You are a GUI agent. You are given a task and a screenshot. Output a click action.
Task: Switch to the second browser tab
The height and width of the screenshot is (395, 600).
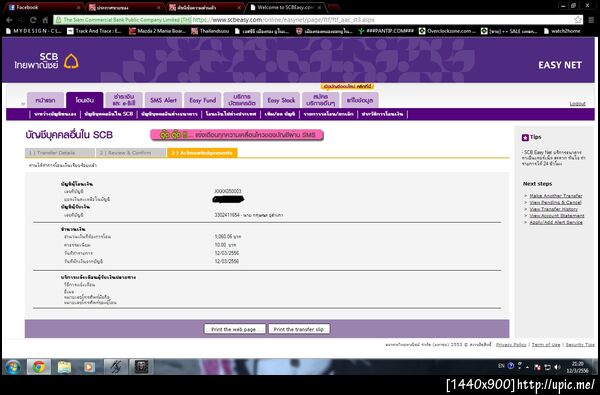(x=123, y=7)
